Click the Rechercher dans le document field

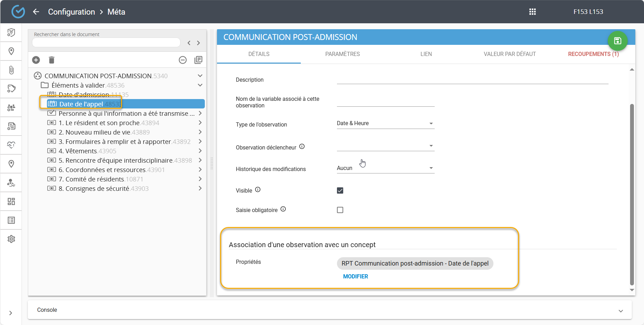[x=106, y=42]
